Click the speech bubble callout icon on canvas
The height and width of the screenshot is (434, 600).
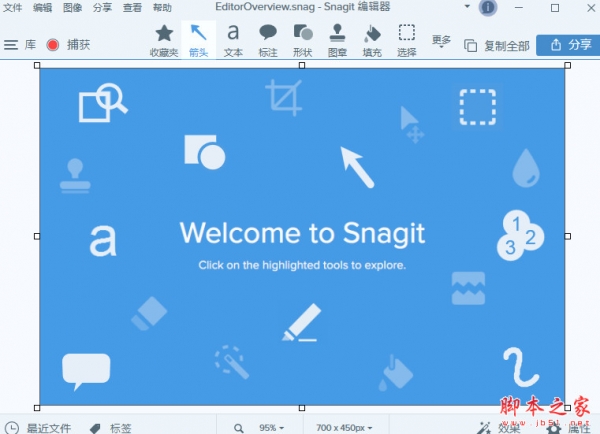86,372
